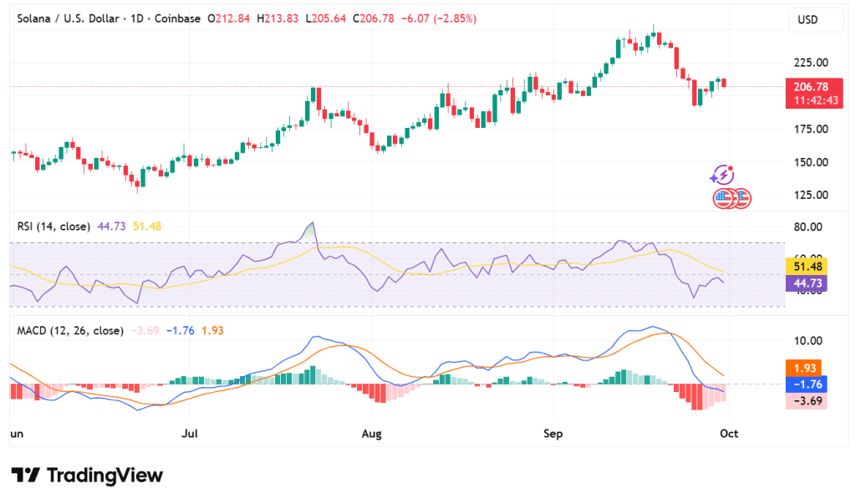Select the MACD (12, 26, close) indicator legend

[69, 331]
